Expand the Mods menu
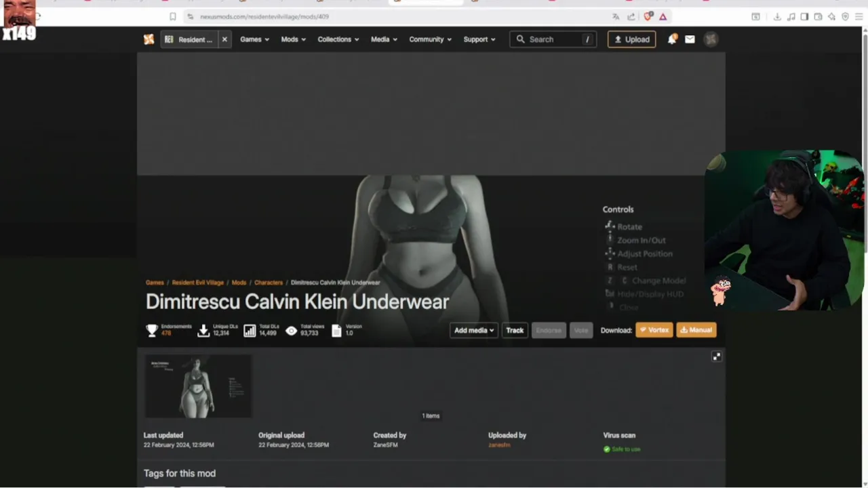 293,39
